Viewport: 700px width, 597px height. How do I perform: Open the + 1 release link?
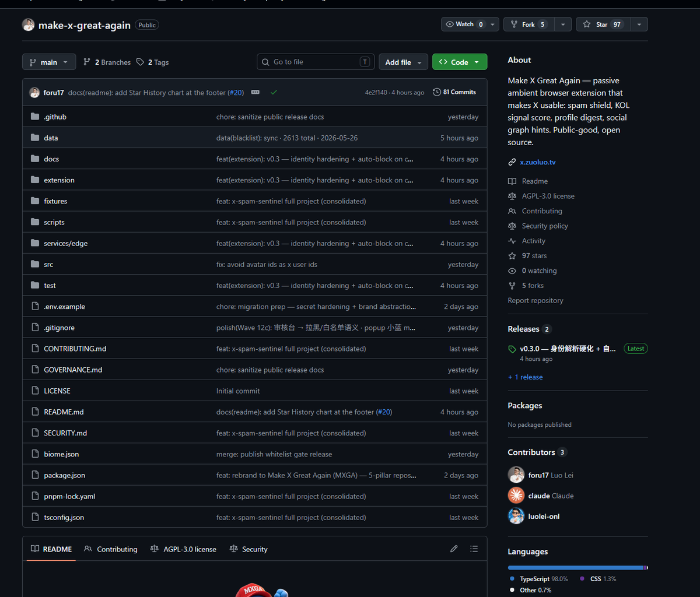pyautogui.click(x=525, y=377)
